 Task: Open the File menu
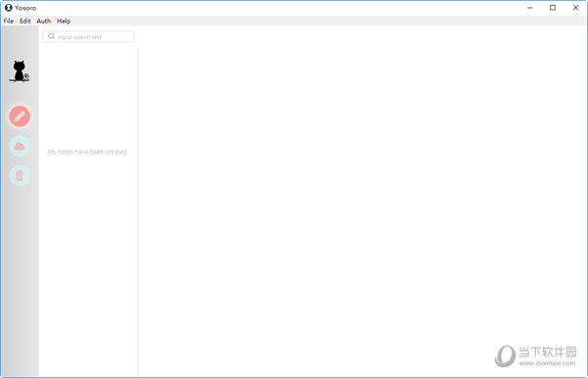point(9,21)
